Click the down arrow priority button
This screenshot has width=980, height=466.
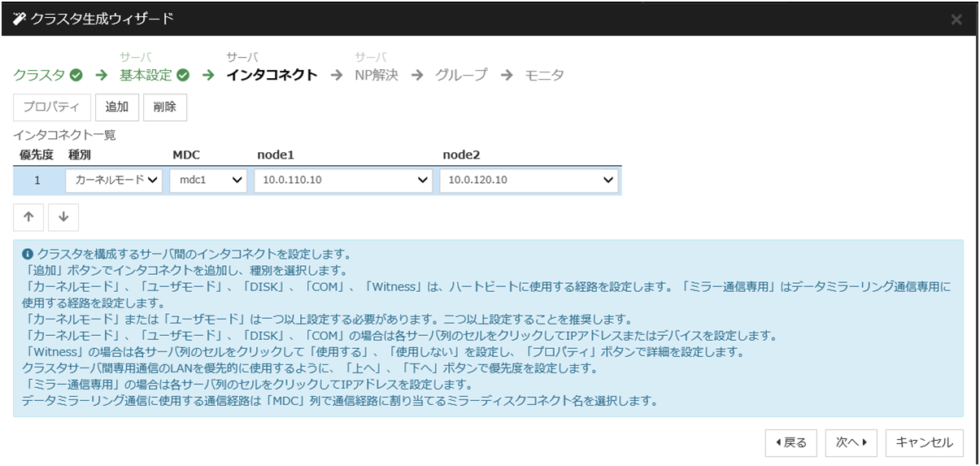pos(63,218)
